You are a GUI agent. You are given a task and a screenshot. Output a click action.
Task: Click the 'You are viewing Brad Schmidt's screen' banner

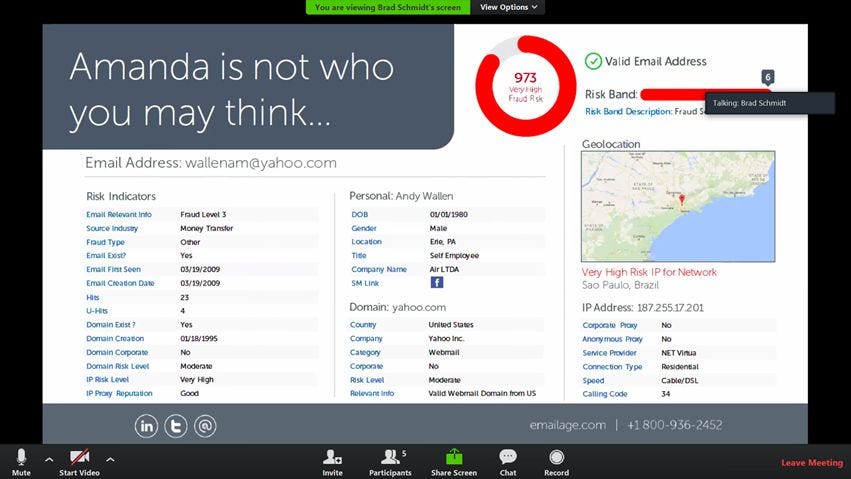[x=388, y=7]
